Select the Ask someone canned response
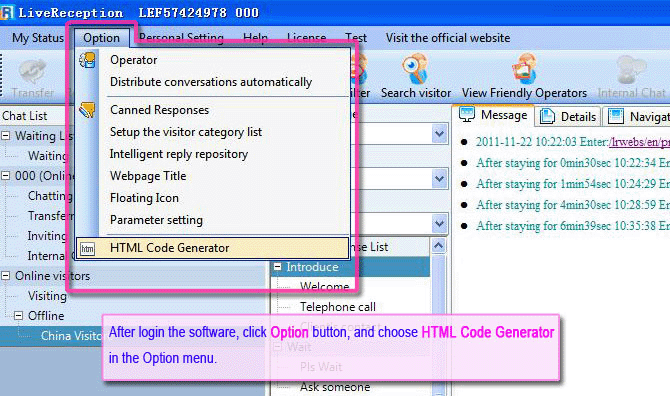Viewport: 670px width, 396px height. click(335, 387)
